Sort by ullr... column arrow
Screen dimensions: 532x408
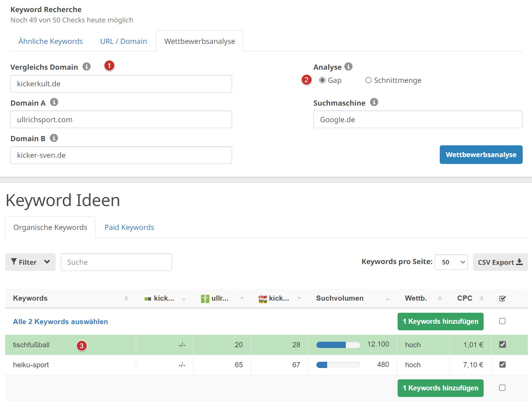(x=242, y=298)
